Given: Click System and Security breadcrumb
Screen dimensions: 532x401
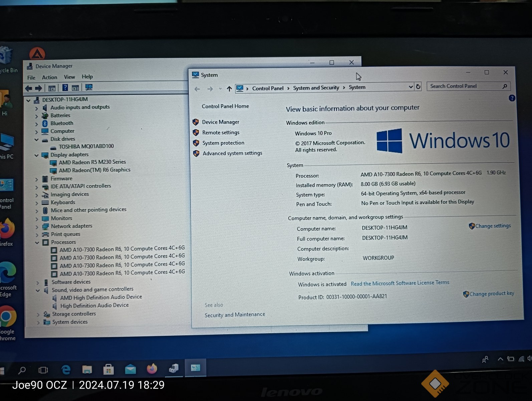Looking at the screenshot, I should (316, 88).
